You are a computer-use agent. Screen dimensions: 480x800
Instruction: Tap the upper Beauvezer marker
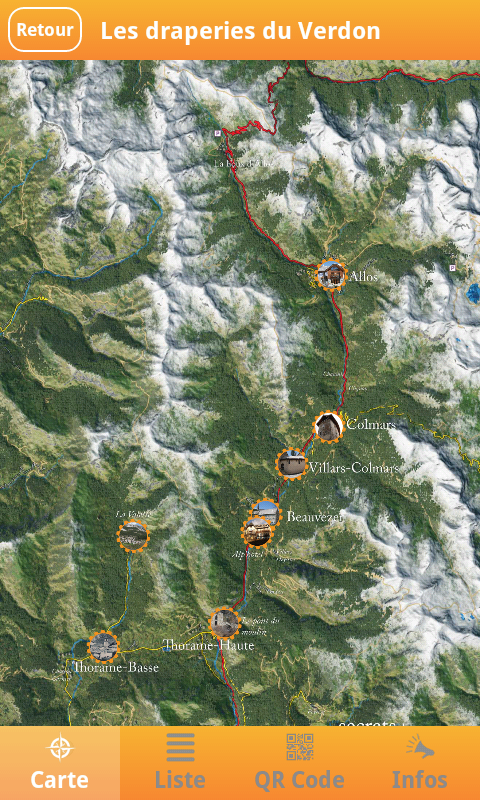tap(266, 511)
